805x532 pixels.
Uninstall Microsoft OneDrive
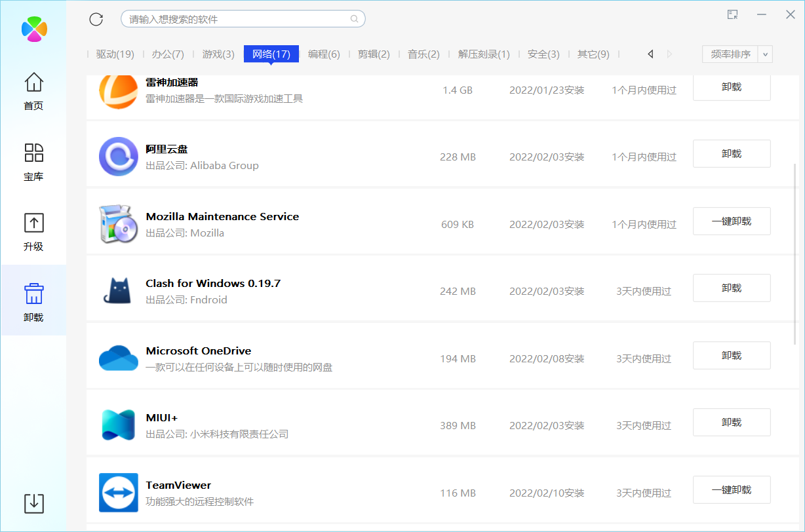tap(732, 355)
